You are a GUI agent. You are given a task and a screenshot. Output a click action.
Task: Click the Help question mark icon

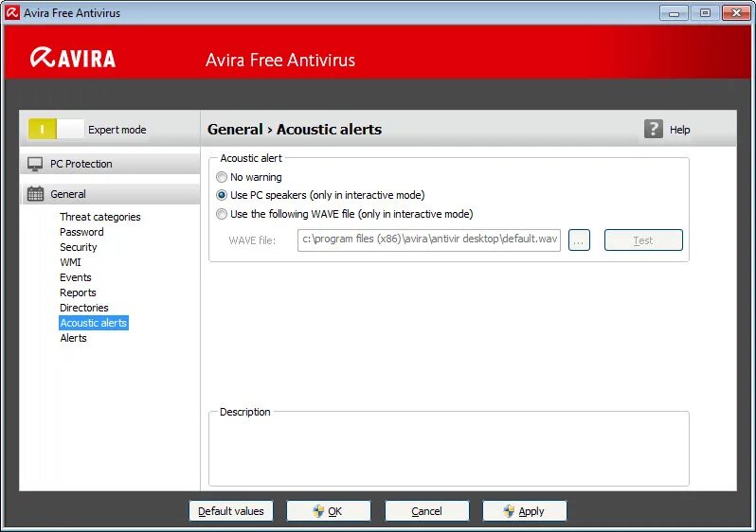coord(654,129)
